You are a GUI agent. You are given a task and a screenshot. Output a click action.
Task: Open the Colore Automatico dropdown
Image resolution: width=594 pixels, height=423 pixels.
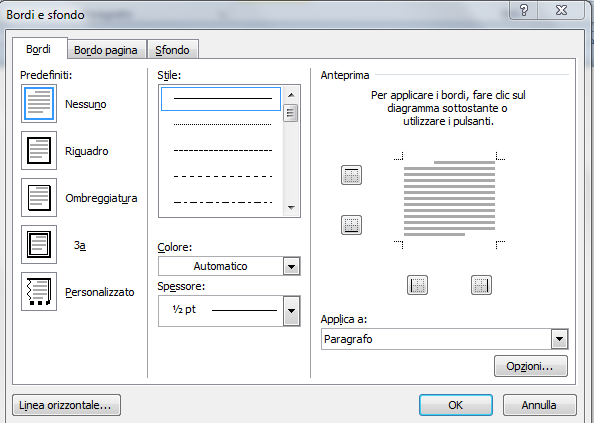291,266
